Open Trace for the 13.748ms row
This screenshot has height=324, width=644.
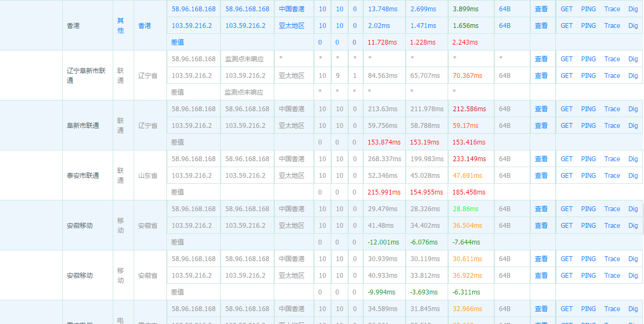tap(612, 9)
